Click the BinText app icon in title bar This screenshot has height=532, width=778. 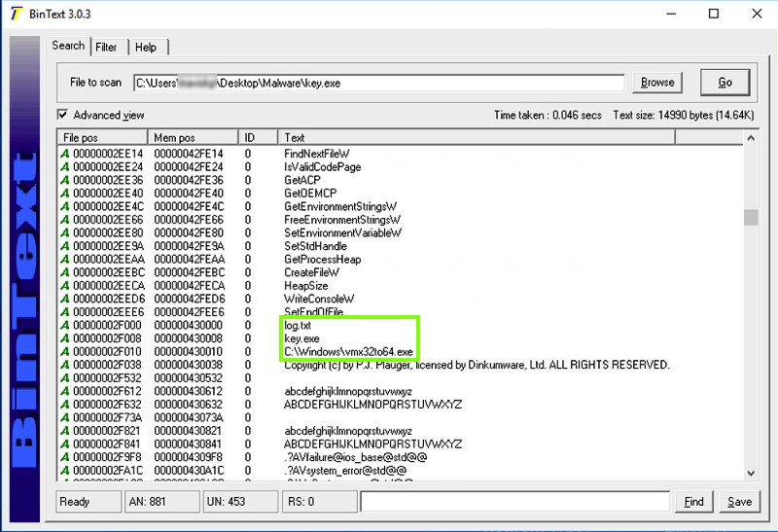14,14
